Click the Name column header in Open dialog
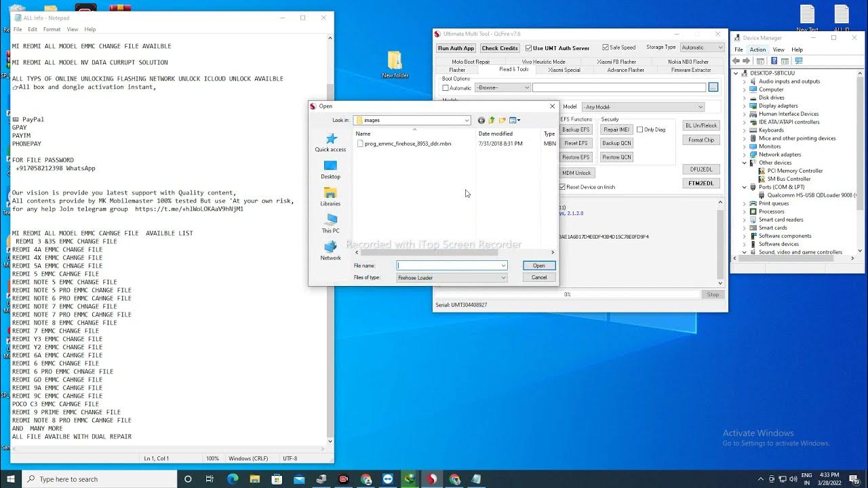Image resolution: width=868 pixels, height=488 pixels. (414, 134)
